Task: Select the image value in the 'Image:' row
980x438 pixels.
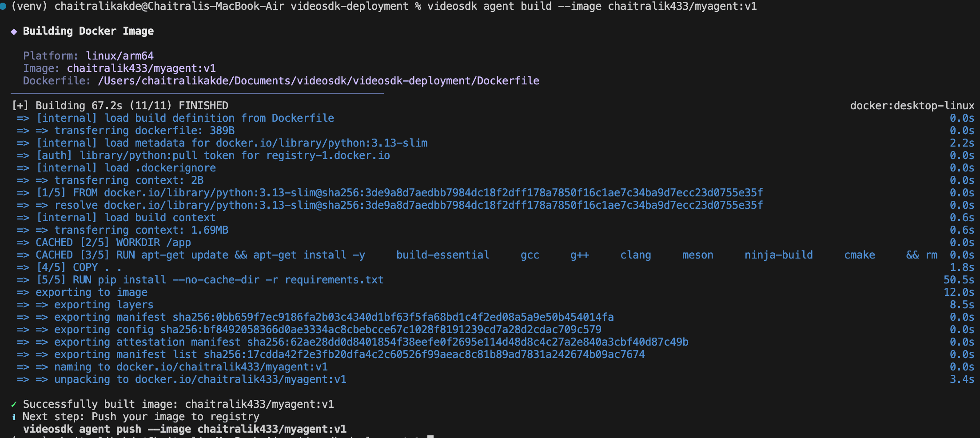Action: tap(141, 68)
